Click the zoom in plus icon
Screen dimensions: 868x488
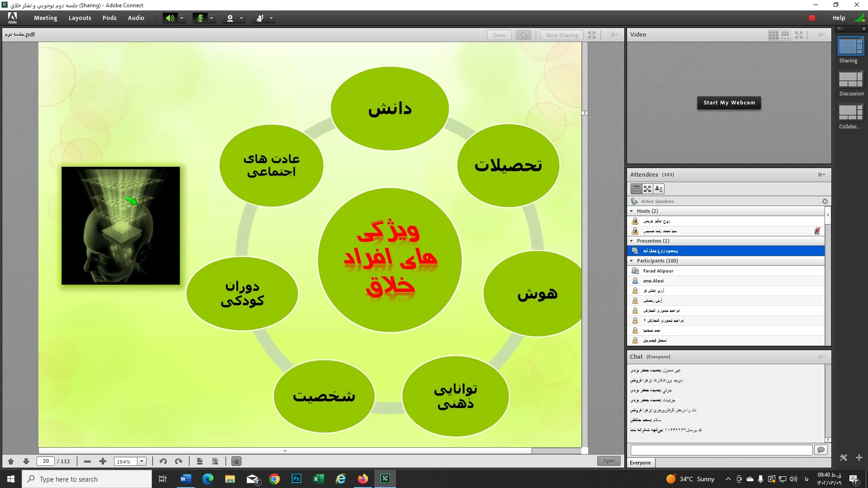(103, 461)
